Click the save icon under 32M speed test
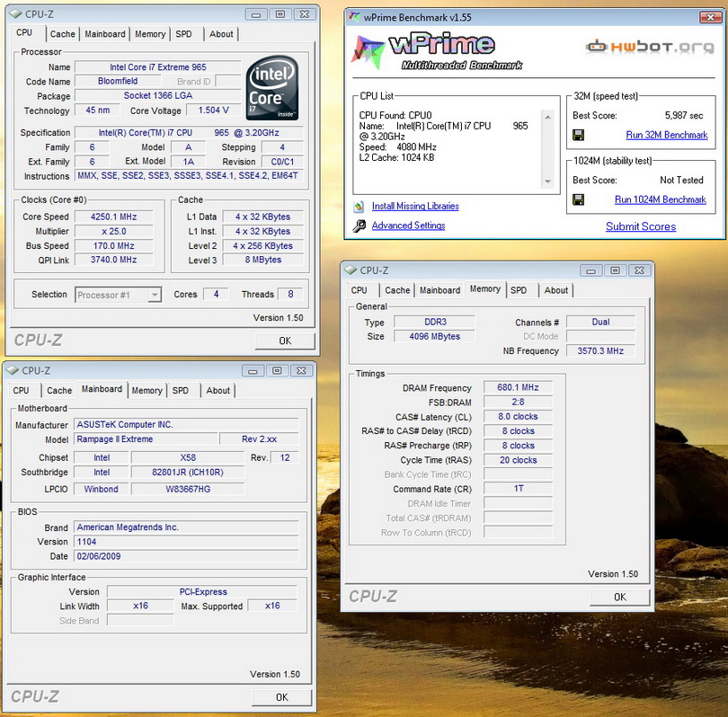Screen dimensions: 728x717 (579, 135)
